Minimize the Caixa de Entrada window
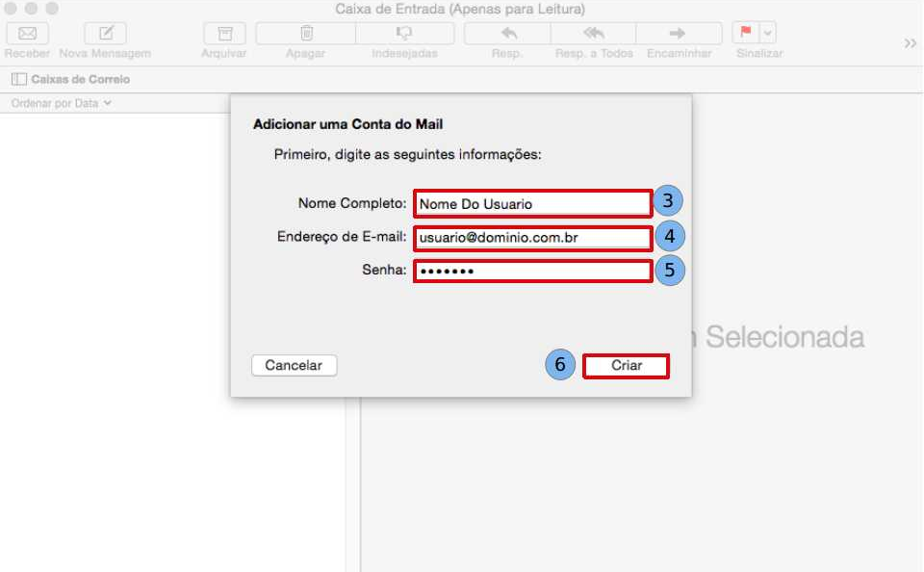This screenshot has width=924, height=572. 31,9
